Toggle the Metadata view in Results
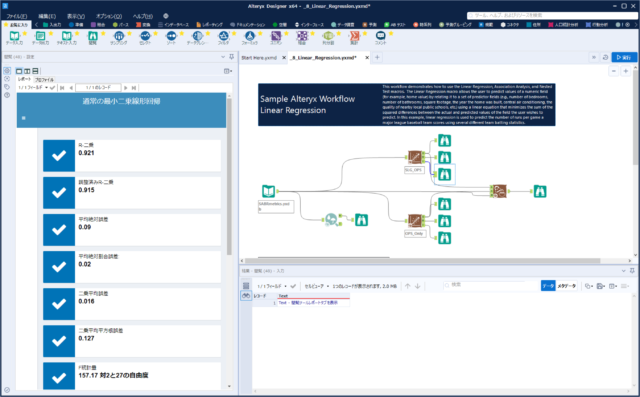Image resolution: width=640 pixels, height=397 pixels. pos(567,286)
